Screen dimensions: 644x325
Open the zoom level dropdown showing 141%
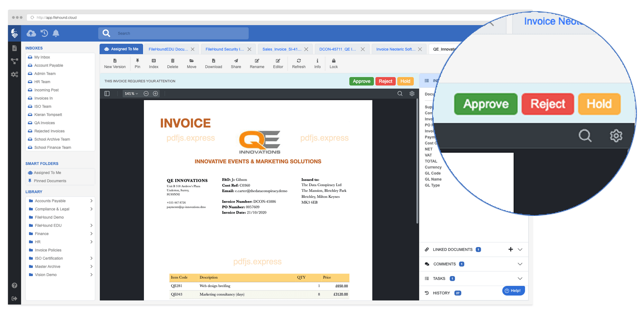(131, 93)
